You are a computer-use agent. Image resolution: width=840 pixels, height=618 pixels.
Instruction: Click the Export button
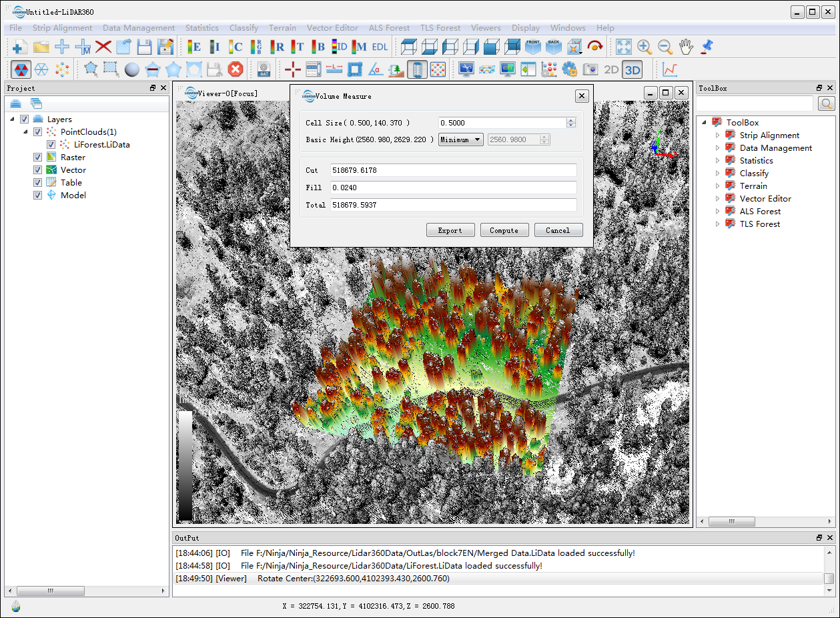coord(450,230)
